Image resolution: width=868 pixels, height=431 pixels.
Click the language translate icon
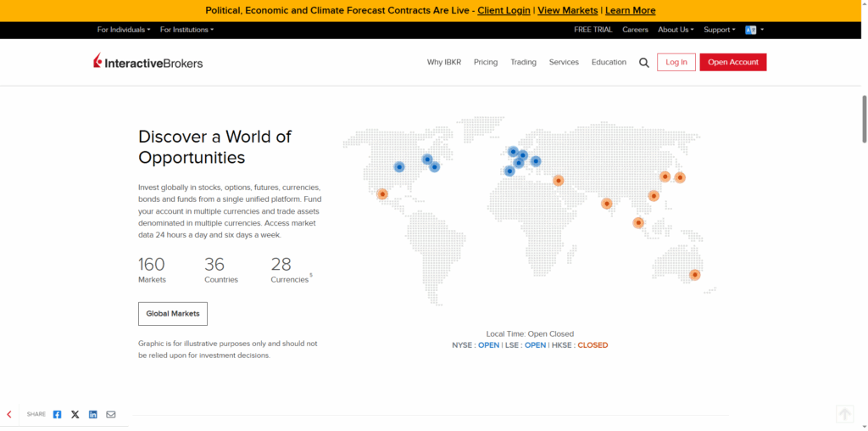(751, 30)
